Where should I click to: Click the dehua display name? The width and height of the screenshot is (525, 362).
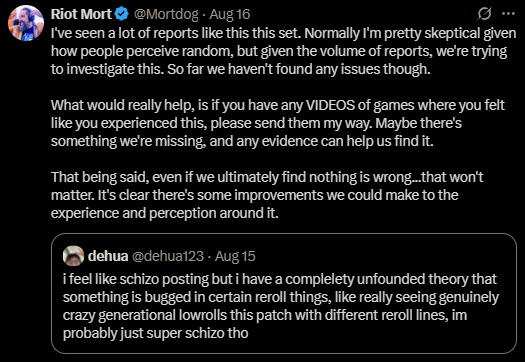pos(108,256)
